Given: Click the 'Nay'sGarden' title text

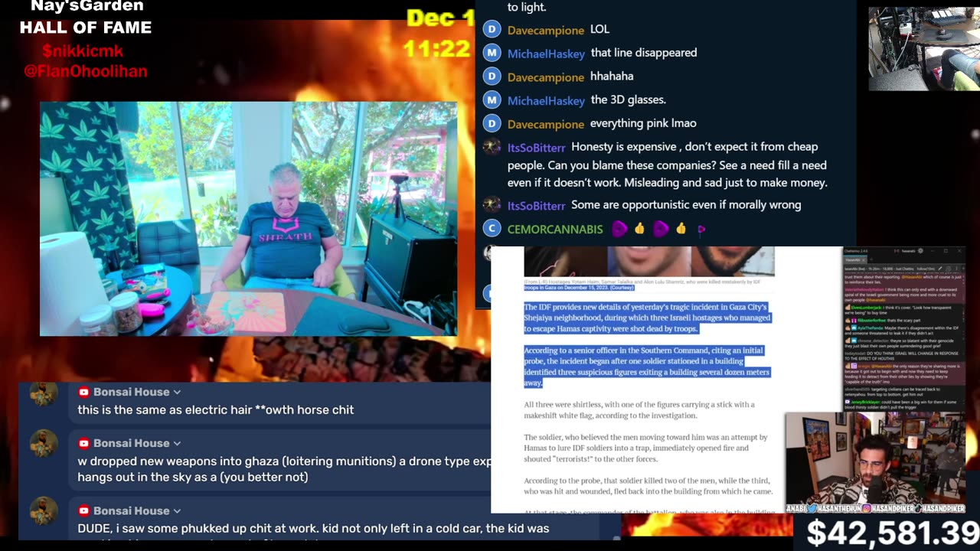Looking at the screenshot, I should pos(87,7).
